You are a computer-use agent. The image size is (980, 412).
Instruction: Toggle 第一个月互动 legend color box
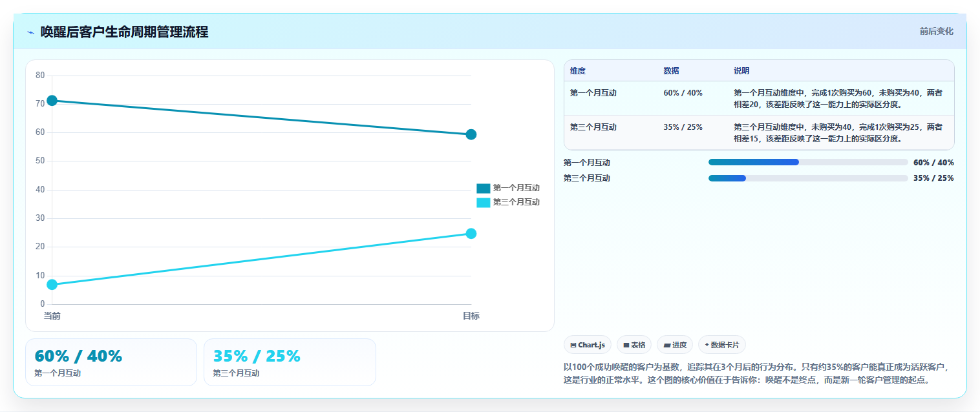(x=483, y=188)
